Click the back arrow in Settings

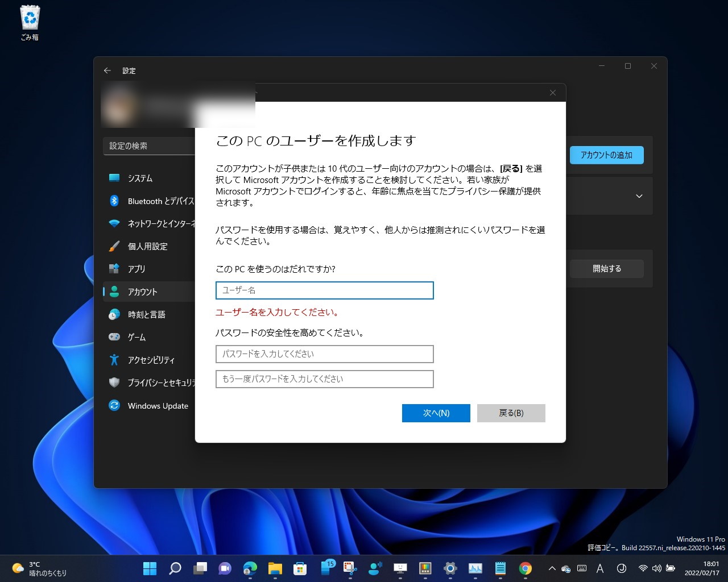pyautogui.click(x=107, y=70)
